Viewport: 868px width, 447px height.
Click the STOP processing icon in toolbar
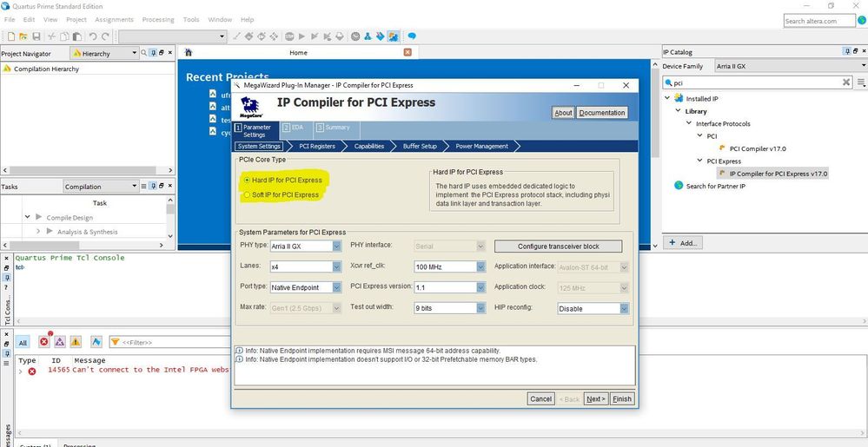[289, 36]
